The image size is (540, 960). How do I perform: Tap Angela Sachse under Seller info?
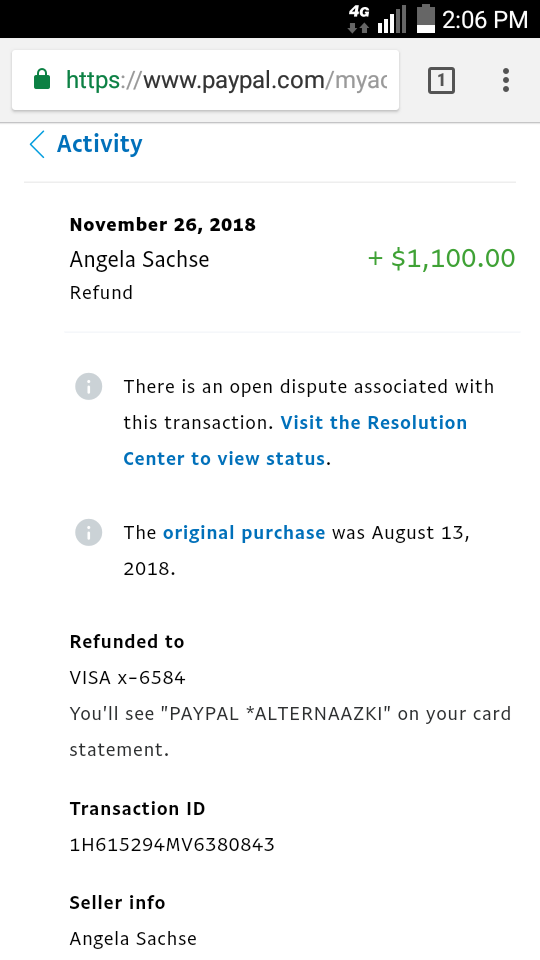pyautogui.click(x=133, y=938)
